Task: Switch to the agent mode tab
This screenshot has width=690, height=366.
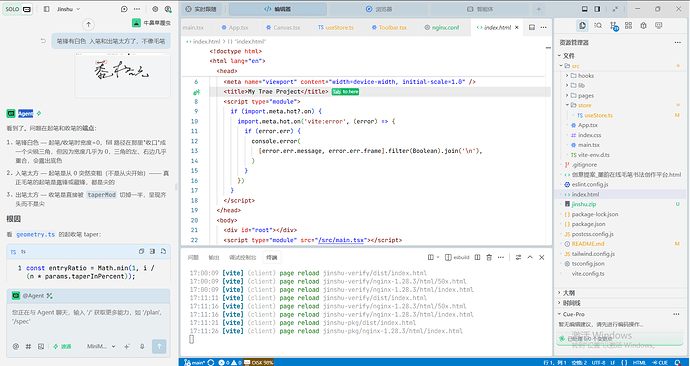Action: click(x=480, y=9)
